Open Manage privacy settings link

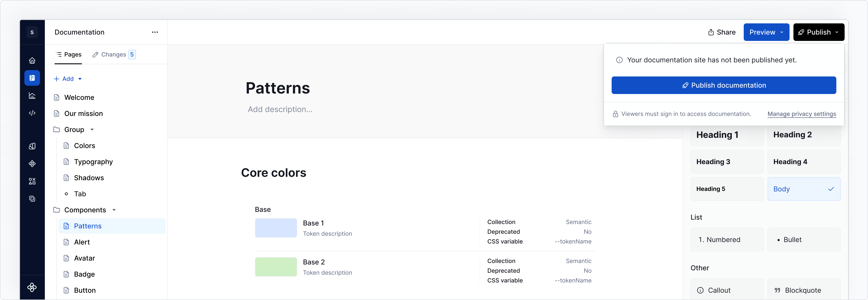coord(802,114)
